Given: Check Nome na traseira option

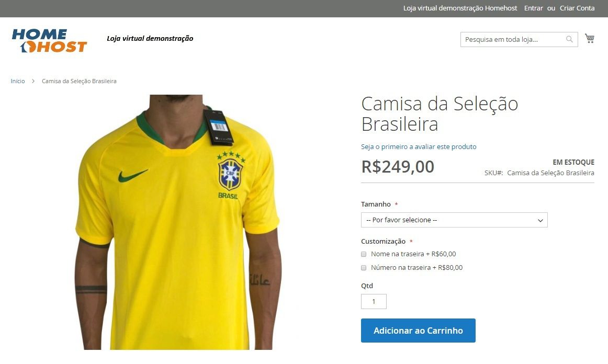Looking at the screenshot, I should click(x=364, y=254).
